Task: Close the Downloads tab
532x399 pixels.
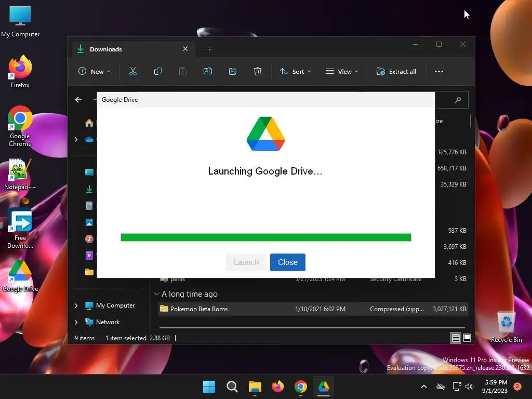Action: pyautogui.click(x=185, y=49)
